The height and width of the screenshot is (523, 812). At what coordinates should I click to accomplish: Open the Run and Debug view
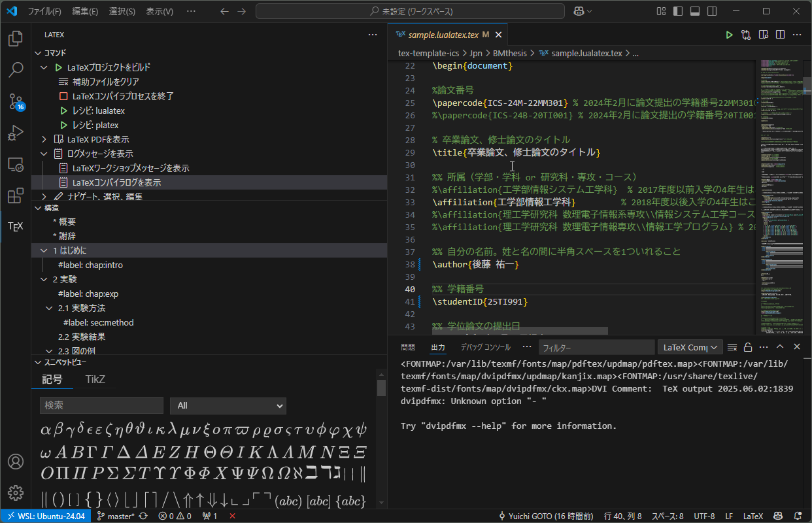tap(16, 133)
